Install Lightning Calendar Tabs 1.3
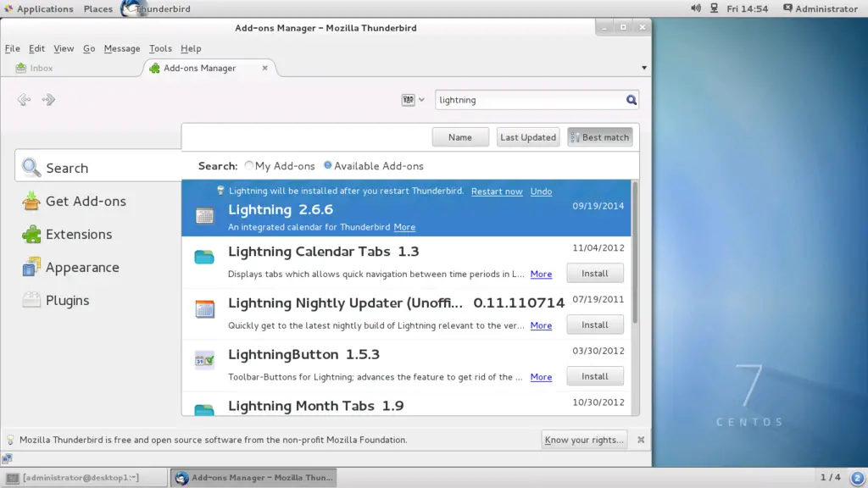The width and height of the screenshot is (868, 488). coord(594,274)
